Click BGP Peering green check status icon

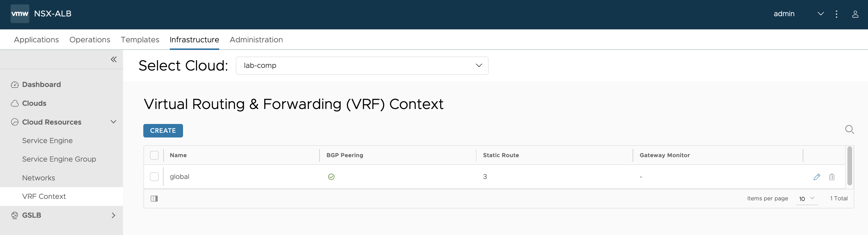(331, 177)
